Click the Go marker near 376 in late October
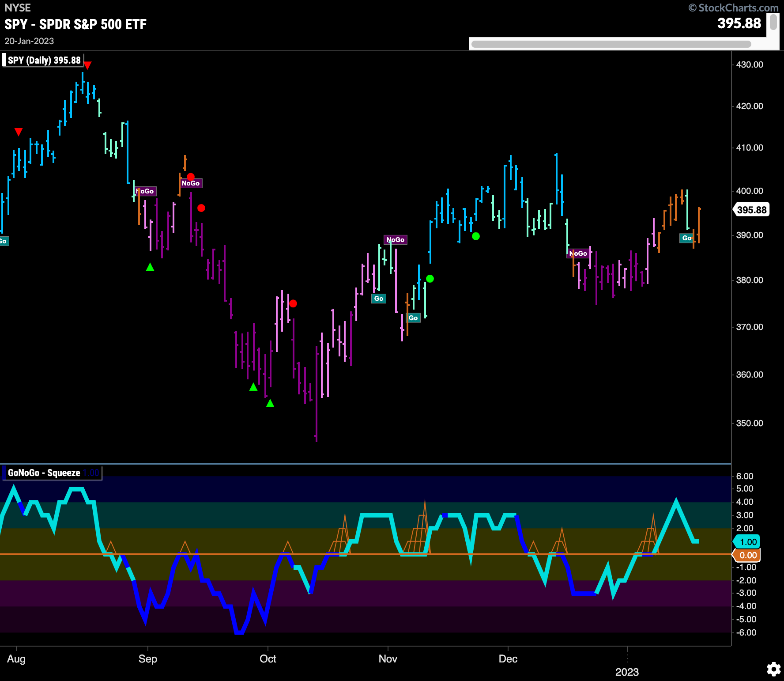Screen dimensions: 784x681 point(379,299)
